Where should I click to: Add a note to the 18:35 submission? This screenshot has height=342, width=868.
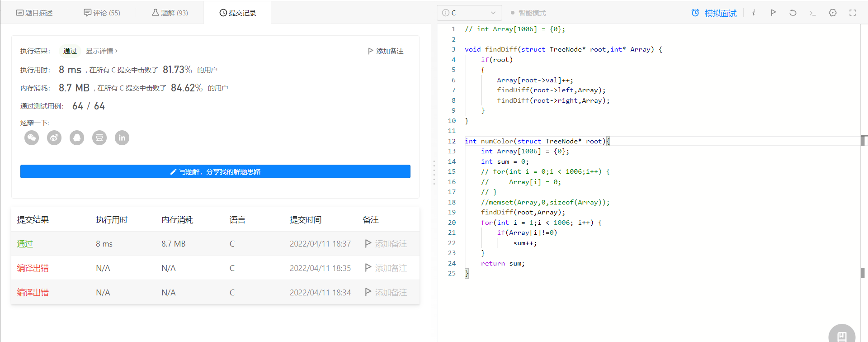coord(386,268)
